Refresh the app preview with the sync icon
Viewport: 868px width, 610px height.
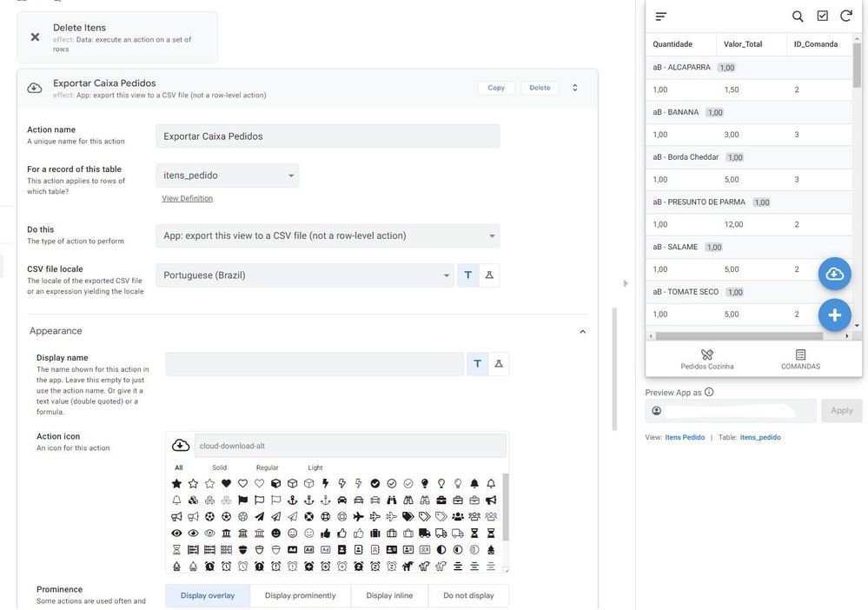tap(846, 16)
